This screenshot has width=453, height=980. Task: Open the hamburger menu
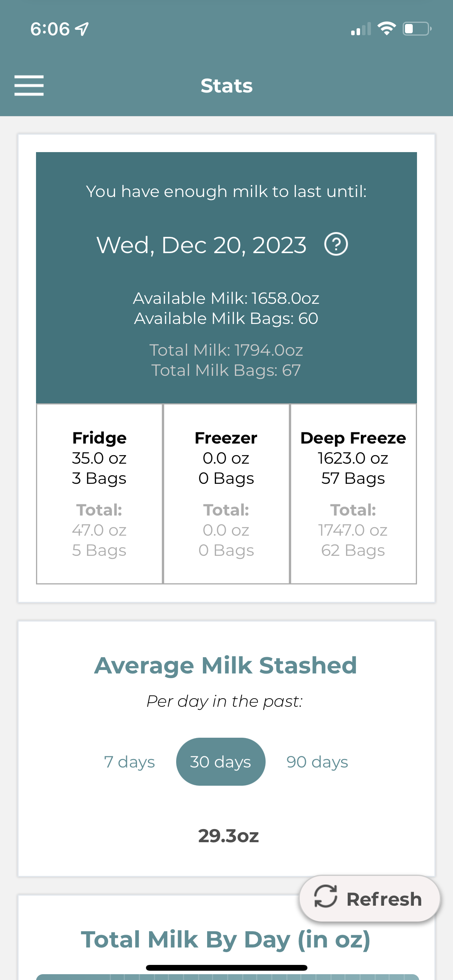pos(29,86)
